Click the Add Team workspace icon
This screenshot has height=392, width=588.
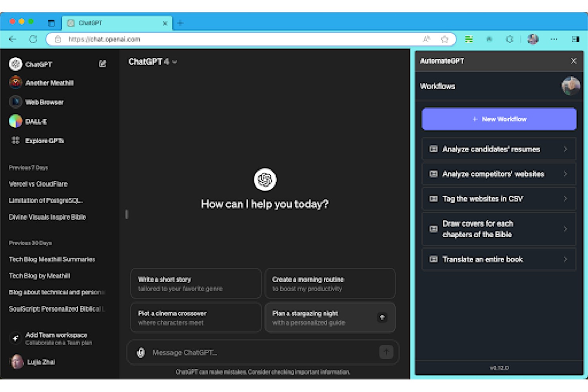(x=15, y=338)
